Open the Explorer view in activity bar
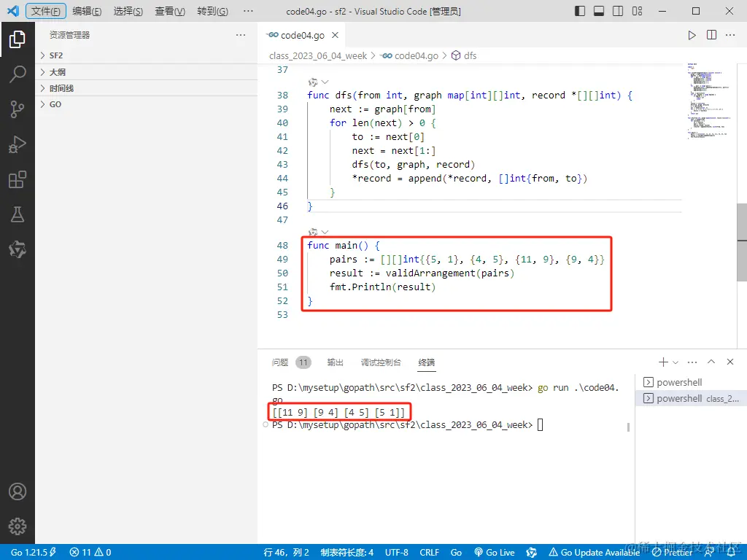 pyautogui.click(x=18, y=39)
